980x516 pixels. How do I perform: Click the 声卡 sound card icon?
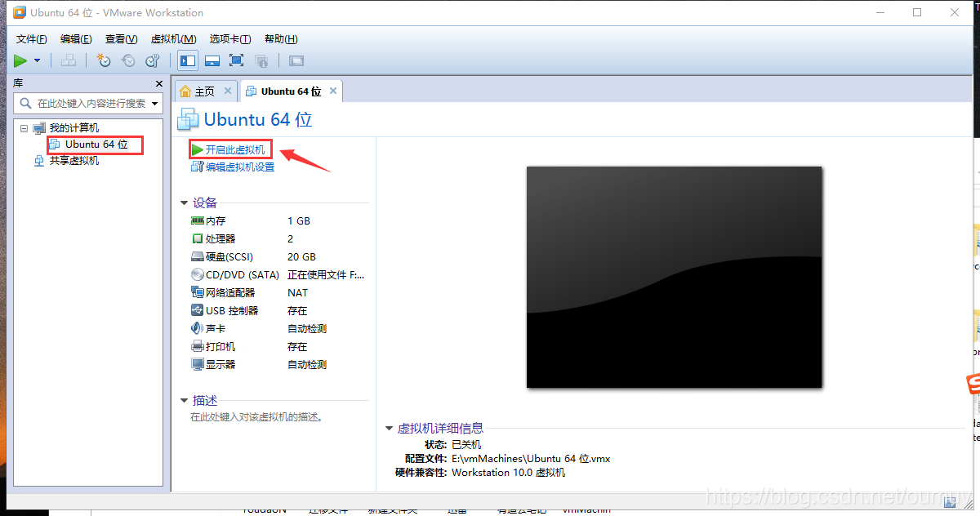(x=197, y=329)
